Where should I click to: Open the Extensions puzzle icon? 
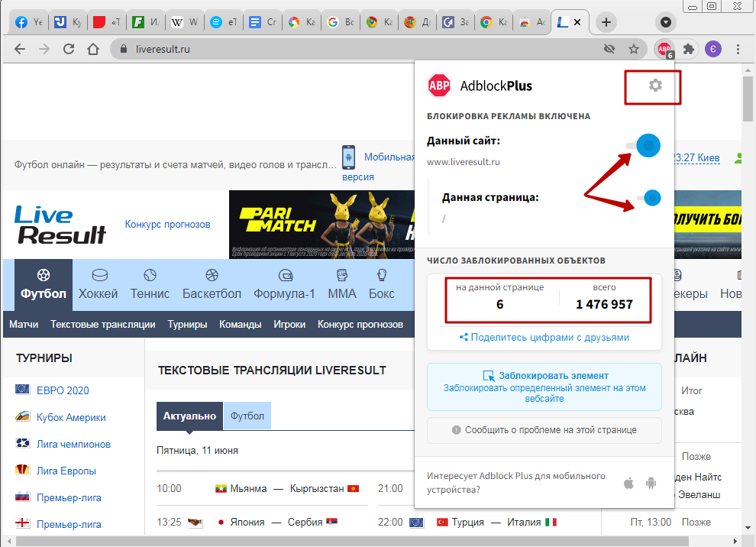click(x=689, y=49)
